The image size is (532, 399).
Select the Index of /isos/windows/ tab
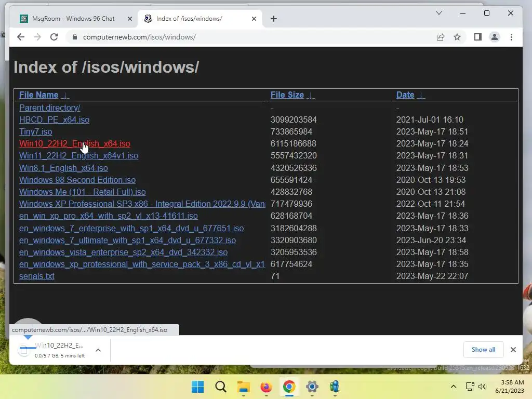click(x=200, y=19)
